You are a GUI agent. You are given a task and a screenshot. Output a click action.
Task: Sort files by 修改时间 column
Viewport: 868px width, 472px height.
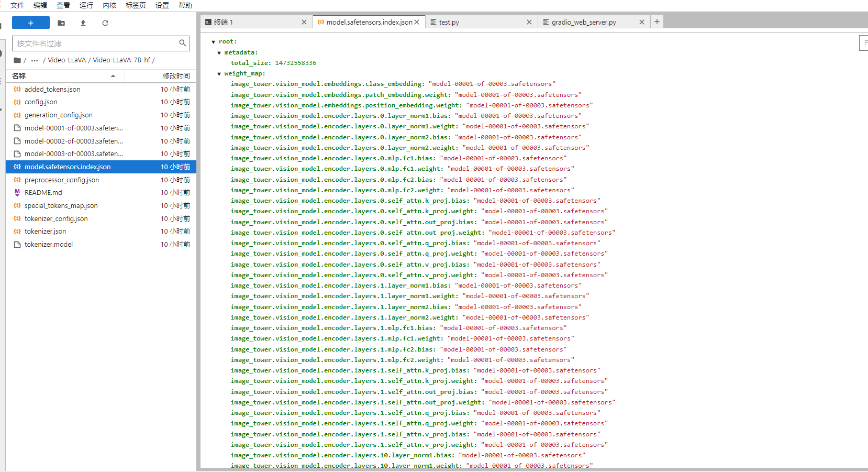[x=176, y=76]
